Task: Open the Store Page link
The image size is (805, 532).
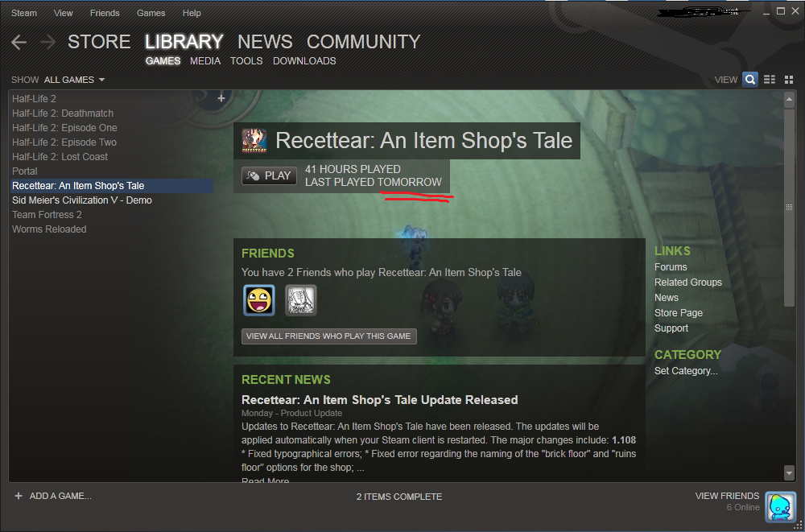Action: [x=678, y=313]
